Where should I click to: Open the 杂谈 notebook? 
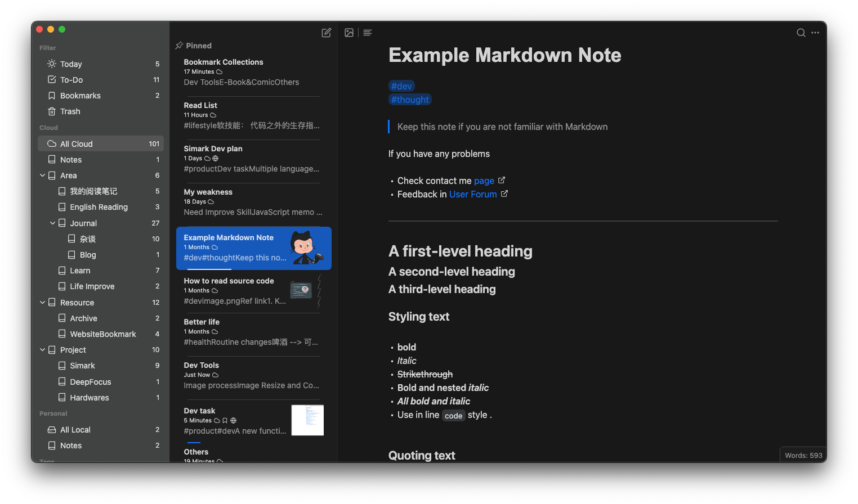click(101, 238)
